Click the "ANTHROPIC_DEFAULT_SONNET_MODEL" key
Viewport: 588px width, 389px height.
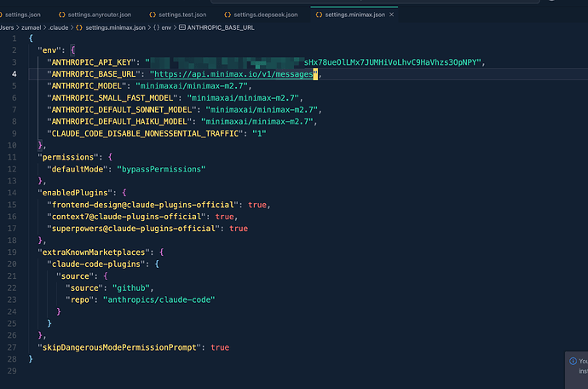coord(122,110)
